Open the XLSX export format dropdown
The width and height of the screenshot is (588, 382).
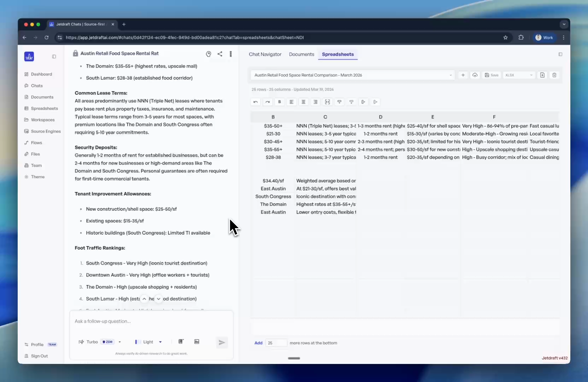[x=518, y=75]
